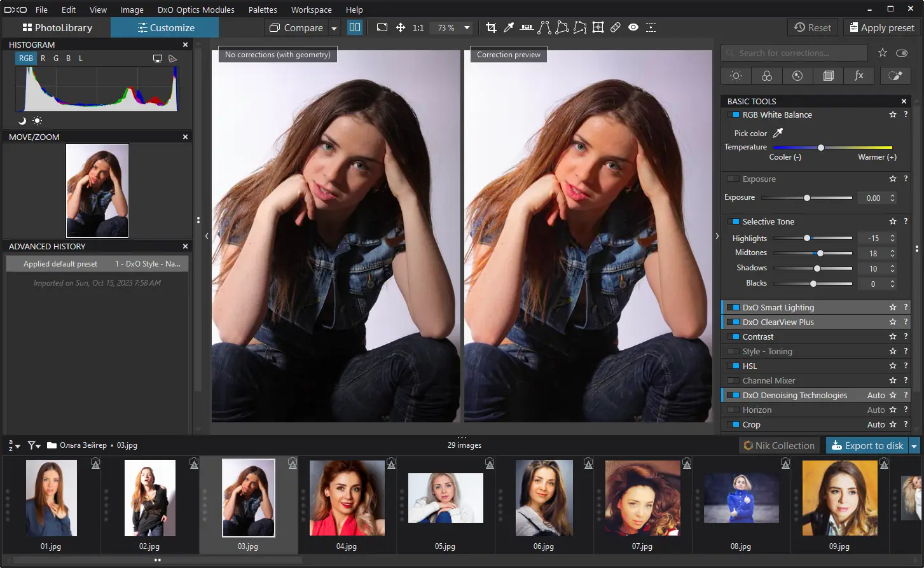Choose the 8-point perspective tool
Screen dimensions: 924x568
coord(580,27)
